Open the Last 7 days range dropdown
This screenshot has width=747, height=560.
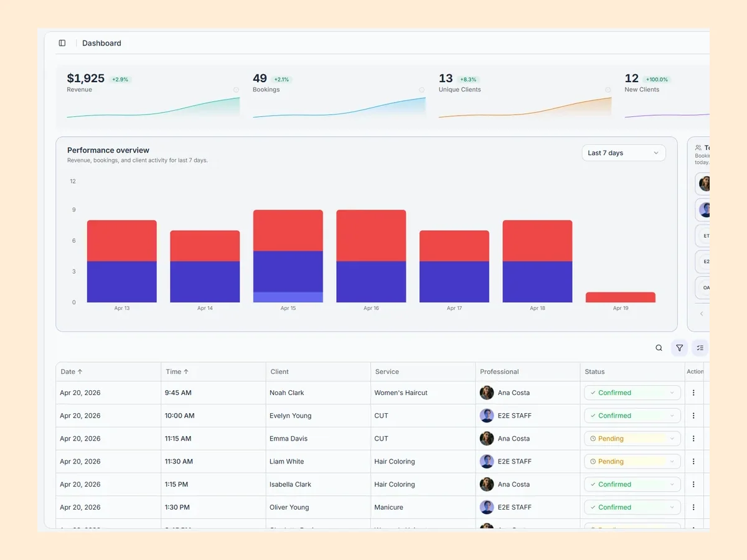(x=624, y=153)
